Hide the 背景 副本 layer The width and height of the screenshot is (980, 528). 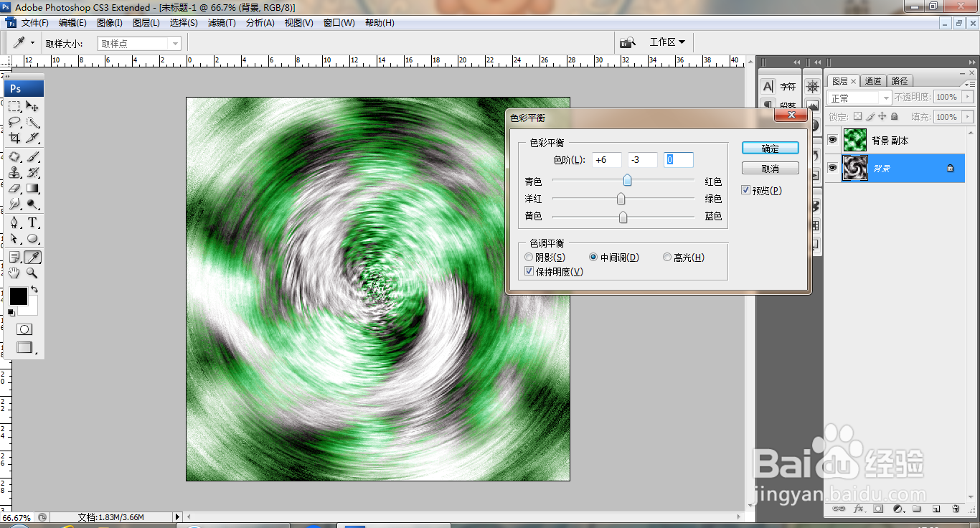[x=833, y=141]
